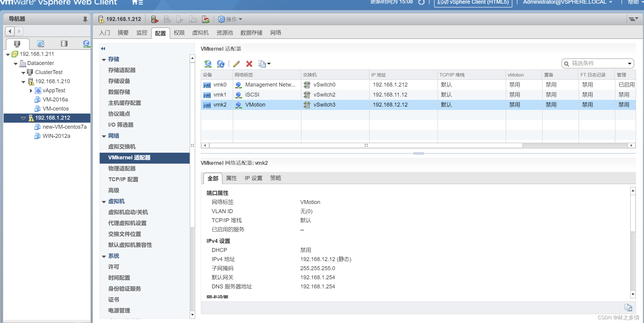Open the 属性 details tab
This screenshot has width=644, height=323.
tap(231, 178)
